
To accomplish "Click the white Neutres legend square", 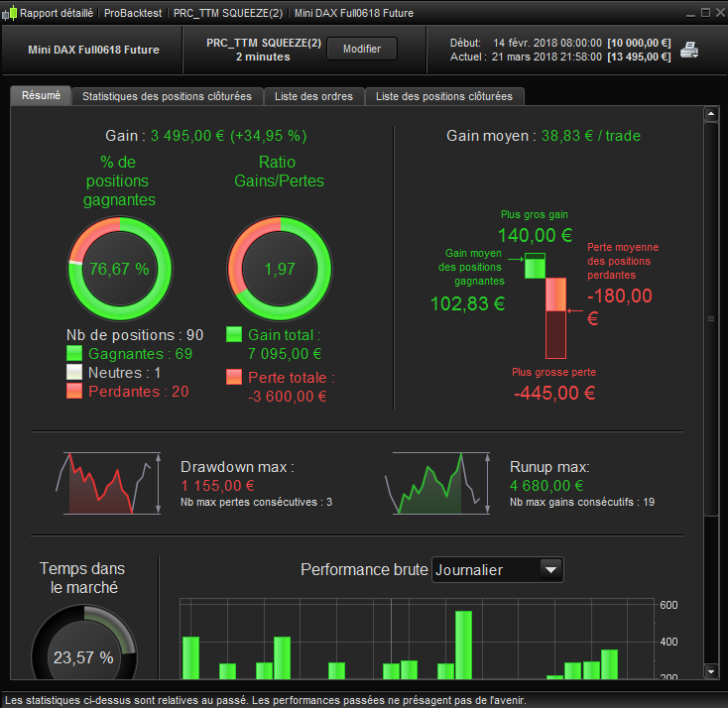I will (74, 372).
